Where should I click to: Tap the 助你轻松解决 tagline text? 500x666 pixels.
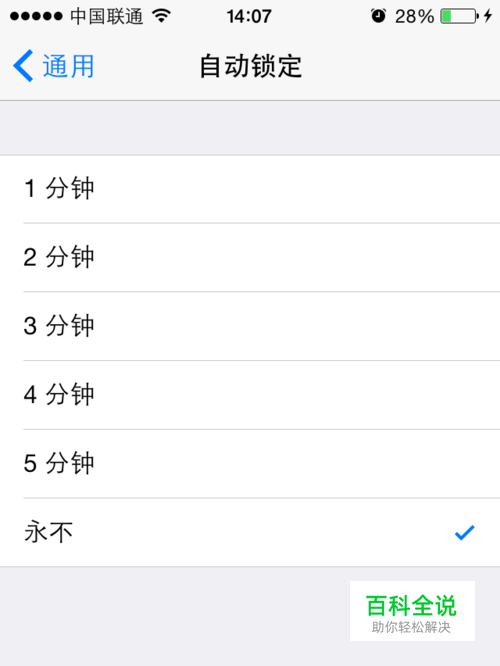coord(411,627)
